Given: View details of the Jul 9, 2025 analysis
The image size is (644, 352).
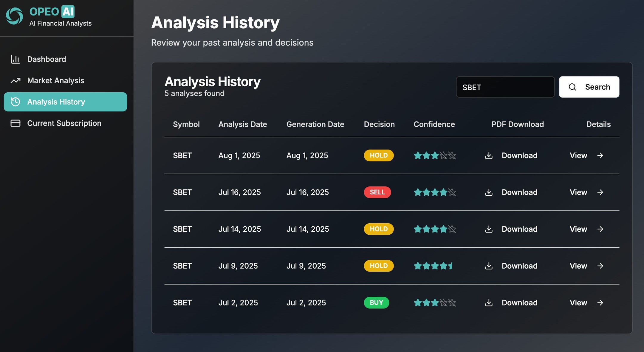Looking at the screenshot, I should (587, 266).
